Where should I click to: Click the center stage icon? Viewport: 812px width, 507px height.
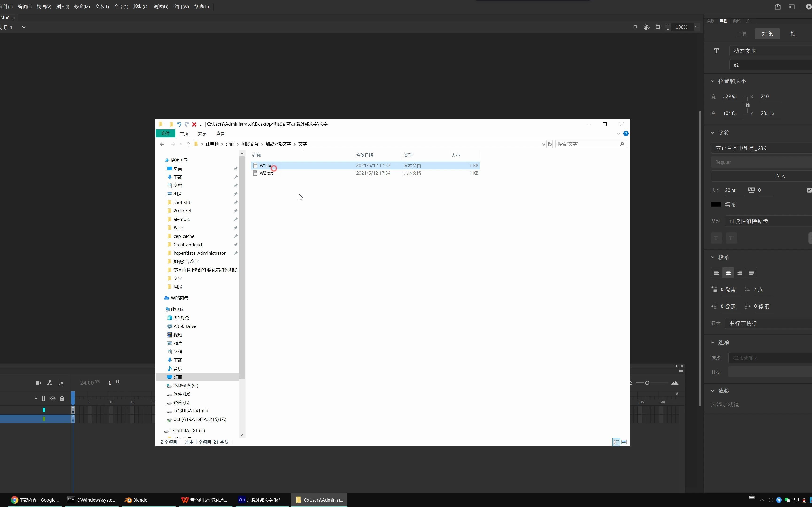(635, 27)
